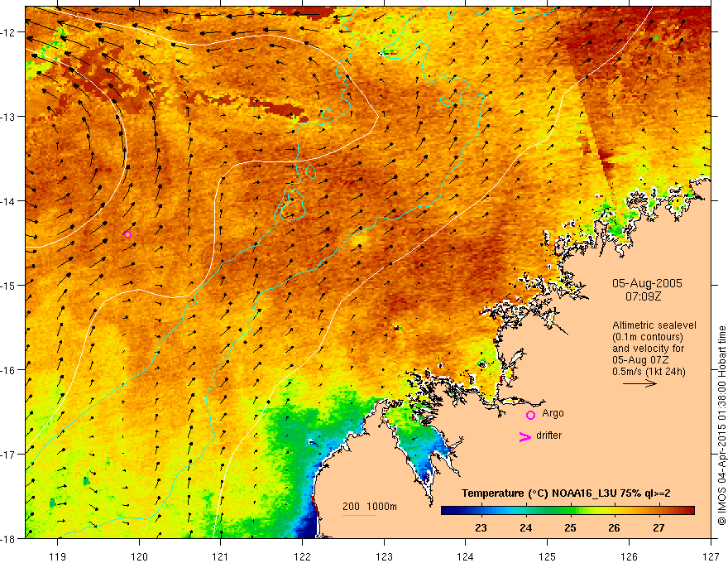Click longitude label 124 on the bottom axis

[x=466, y=556]
